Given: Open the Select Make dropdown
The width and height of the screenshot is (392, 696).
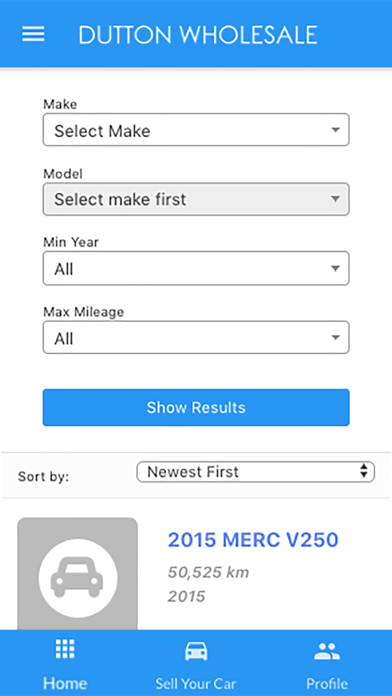Looking at the screenshot, I should pos(196,130).
